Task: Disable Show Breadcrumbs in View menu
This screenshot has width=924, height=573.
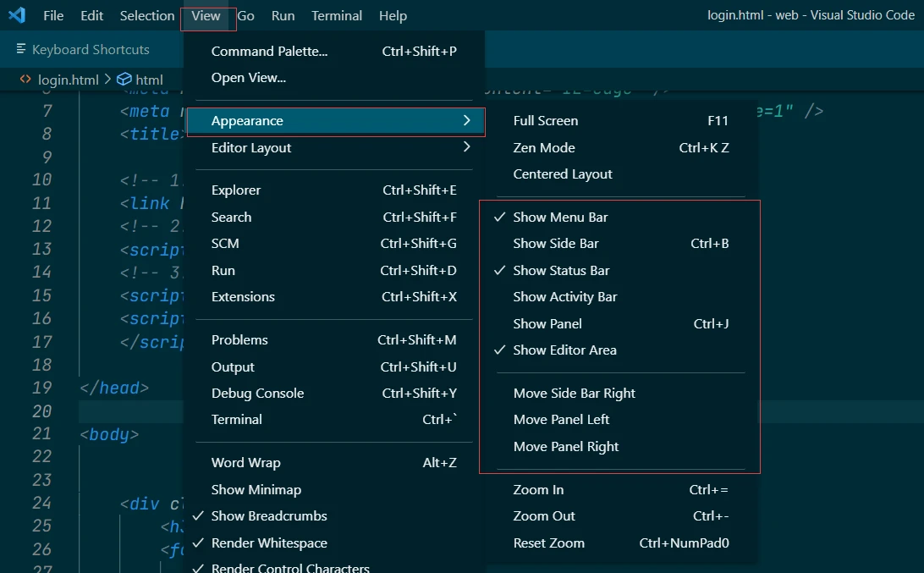Action: coord(269,515)
